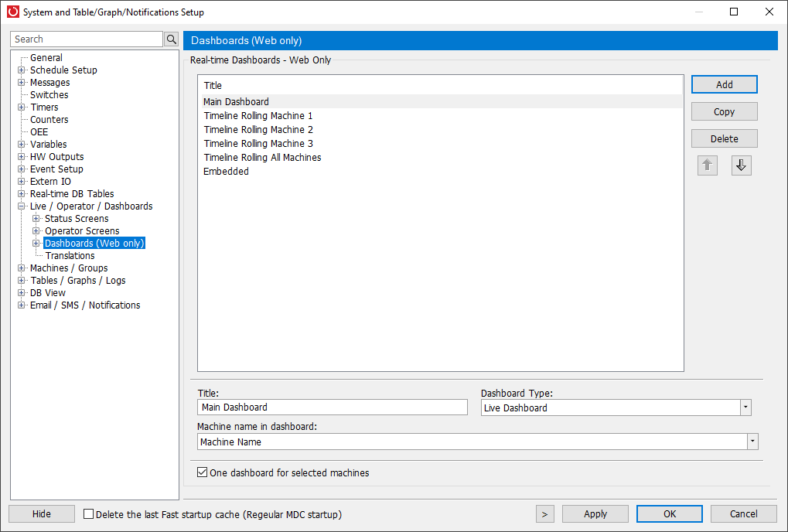Select Timeline Rolling All Machines row
Viewport: 788px width, 532px height.
pyautogui.click(x=442, y=157)
